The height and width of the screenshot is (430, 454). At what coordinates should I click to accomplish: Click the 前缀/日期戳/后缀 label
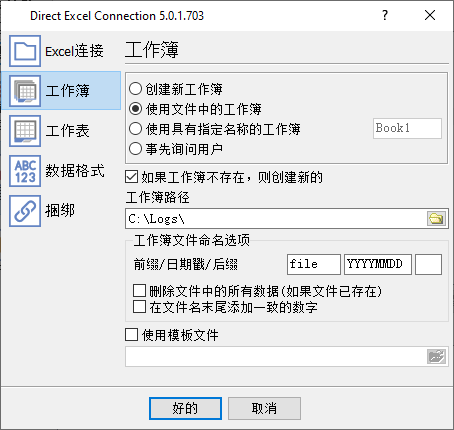tap(186, 264)
